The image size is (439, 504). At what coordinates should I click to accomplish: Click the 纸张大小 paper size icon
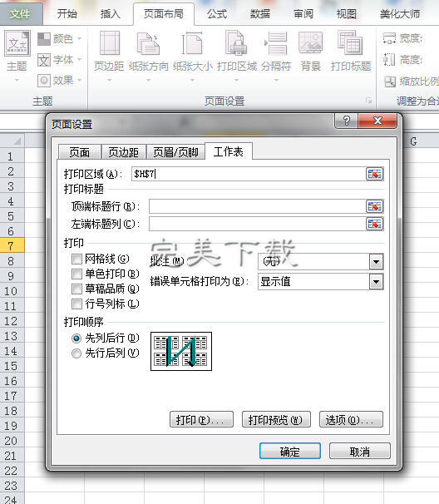[x=192, y=42]
